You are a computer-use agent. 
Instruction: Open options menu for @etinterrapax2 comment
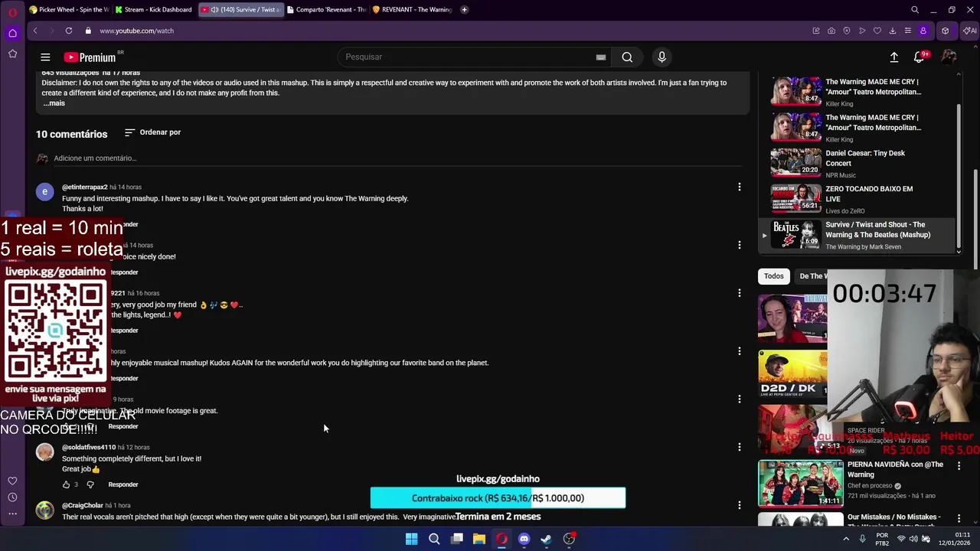(x=740, y=187)
